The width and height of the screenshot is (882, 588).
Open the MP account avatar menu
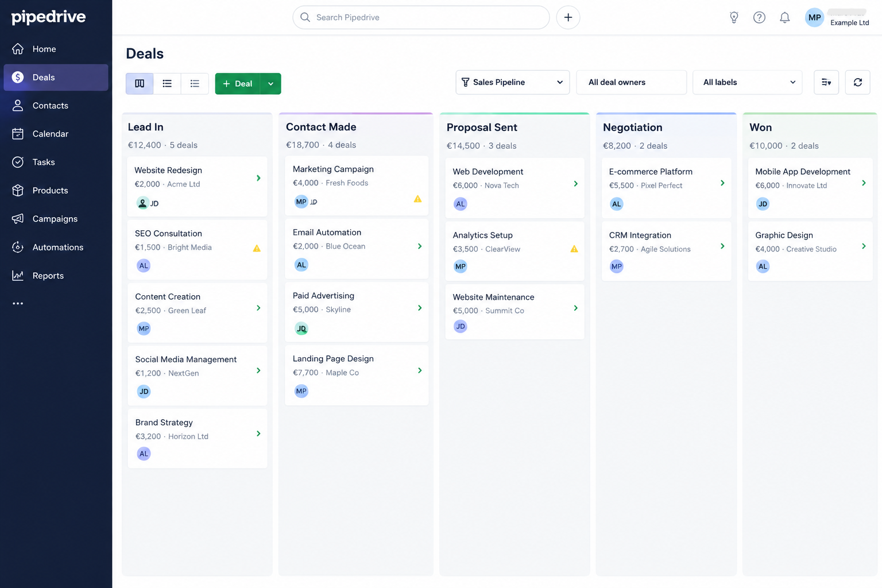tap(814, 17)
